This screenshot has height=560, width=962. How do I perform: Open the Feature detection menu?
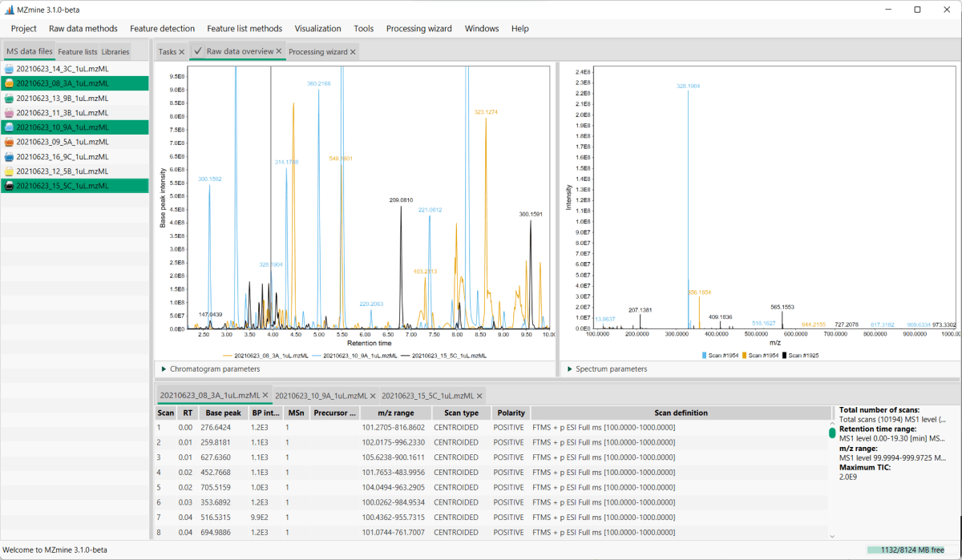tap(162, 28)
